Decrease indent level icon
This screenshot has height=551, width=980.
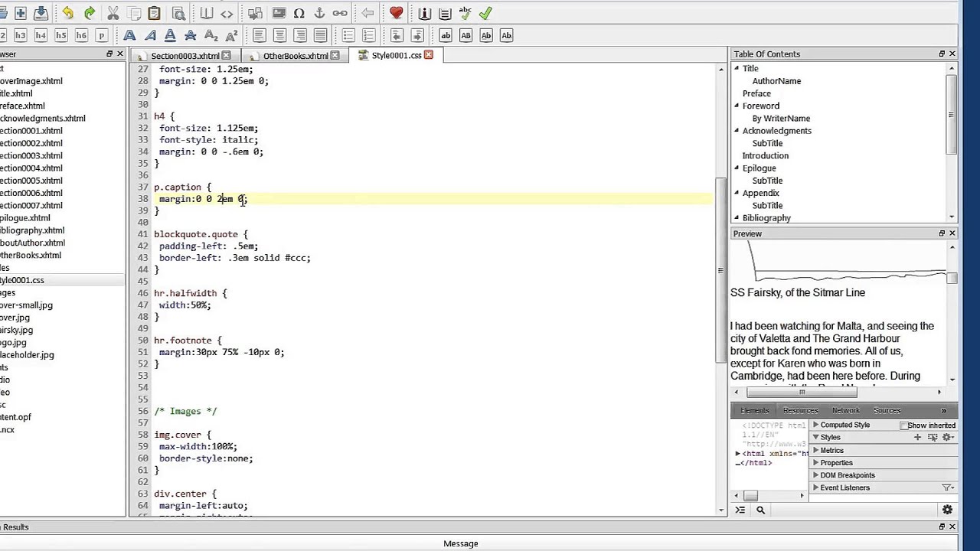click(x=397, y=35)
